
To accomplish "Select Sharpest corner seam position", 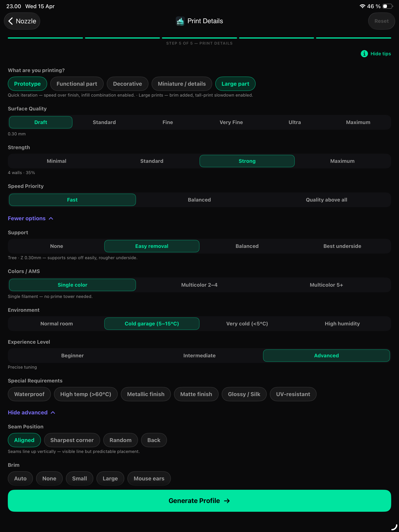I will [x=72, y=440].
